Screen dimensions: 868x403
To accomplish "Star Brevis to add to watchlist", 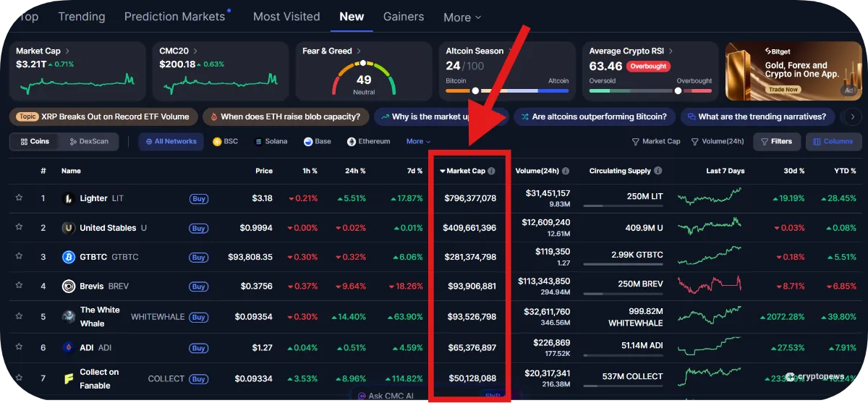I will click(x=19, y=286).
